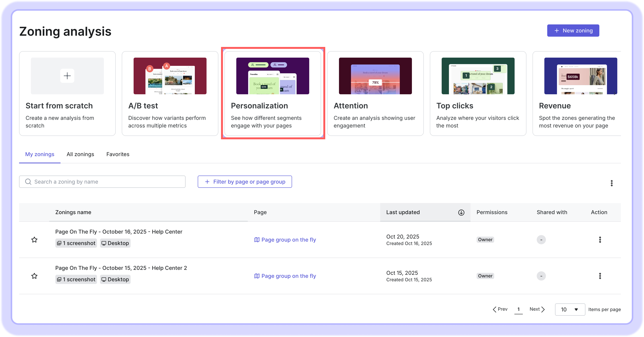Select the Personalization template card
This screenshot has width=644, height=337.
click(273, 93)
